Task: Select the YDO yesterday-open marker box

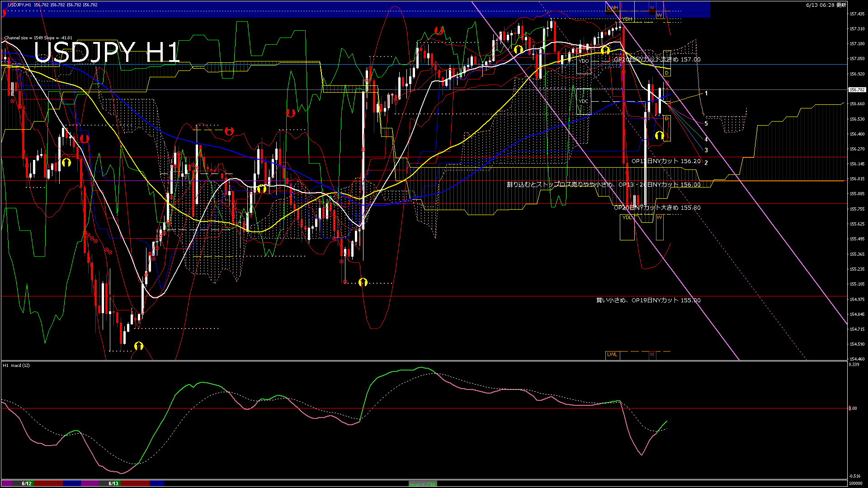Action: click(x=584, y=61)
